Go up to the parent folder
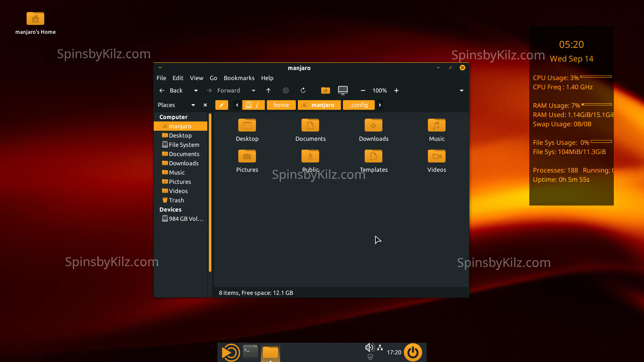This screenshot has width=644, height=362. (268, 90)
